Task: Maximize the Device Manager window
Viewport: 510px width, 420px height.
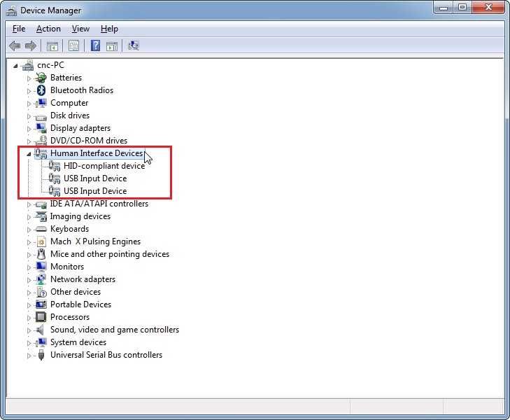Action: tap(462, 7)
